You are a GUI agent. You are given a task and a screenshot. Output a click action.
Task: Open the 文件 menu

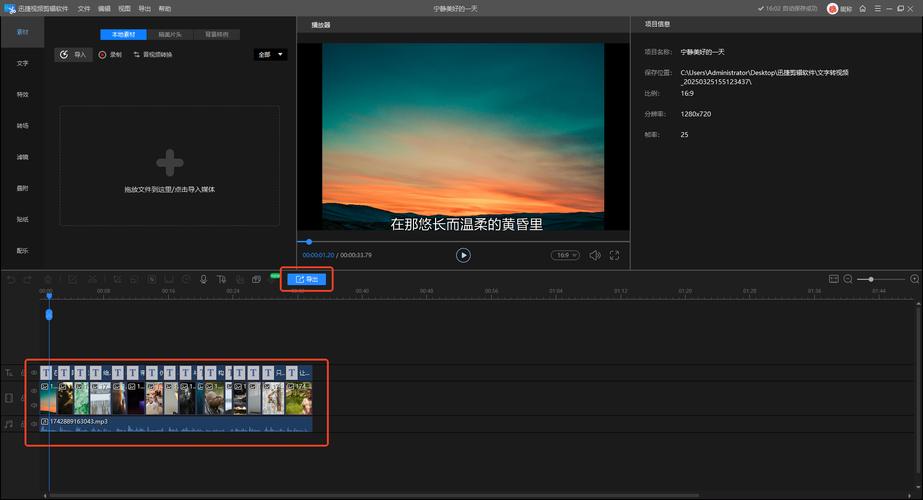[x=84, y=8]
